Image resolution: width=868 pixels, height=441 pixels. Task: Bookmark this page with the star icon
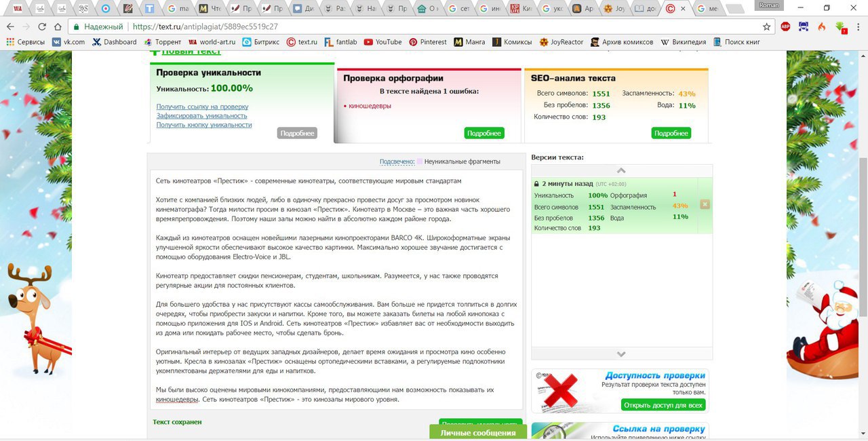(766, 26)
